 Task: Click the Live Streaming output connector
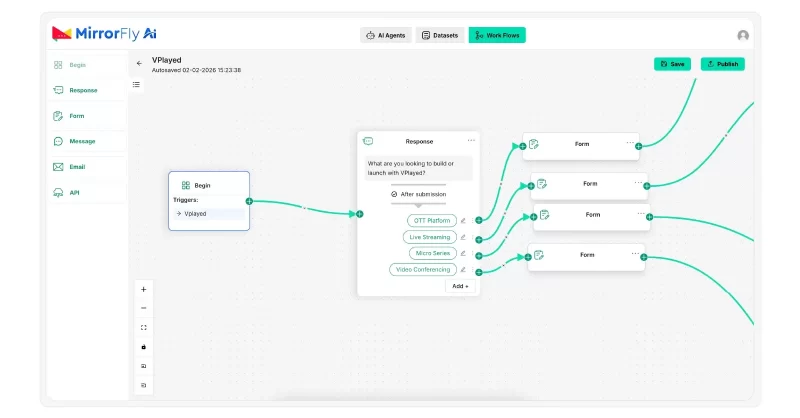click(x=479, y=239)
